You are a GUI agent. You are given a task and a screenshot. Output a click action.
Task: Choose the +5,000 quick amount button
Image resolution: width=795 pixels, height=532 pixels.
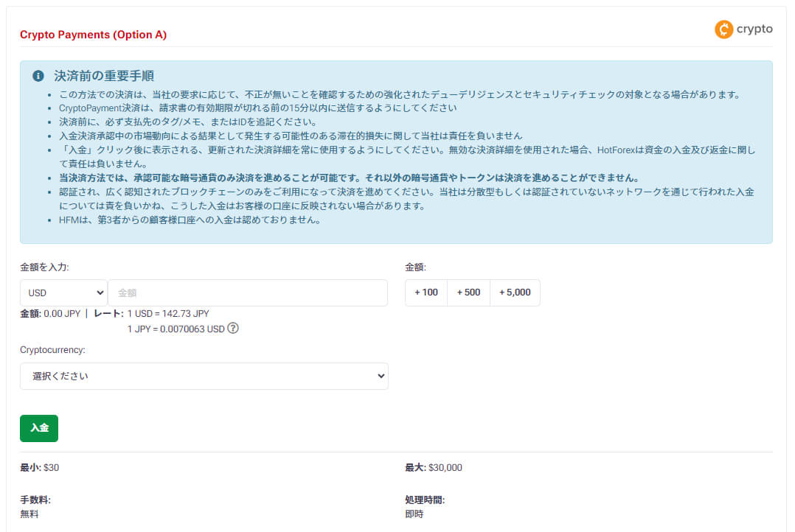coord(515,293)
